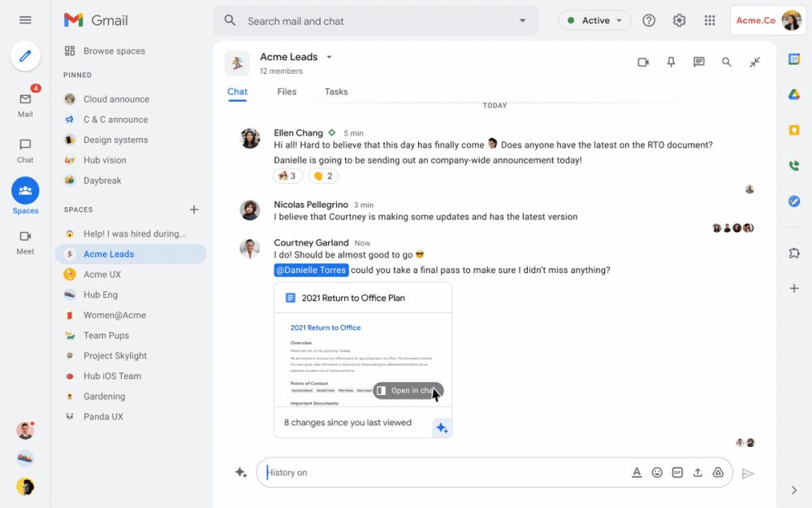The height and width of the screenshot is (508, 812).
Task: Insert an emoji into the message
Action: click(x=657, y=472)
